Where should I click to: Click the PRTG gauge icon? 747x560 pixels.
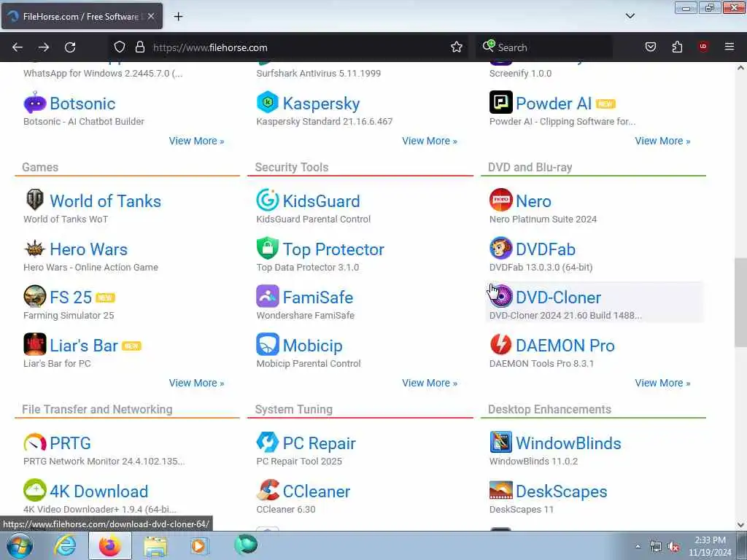coord(35,443)
